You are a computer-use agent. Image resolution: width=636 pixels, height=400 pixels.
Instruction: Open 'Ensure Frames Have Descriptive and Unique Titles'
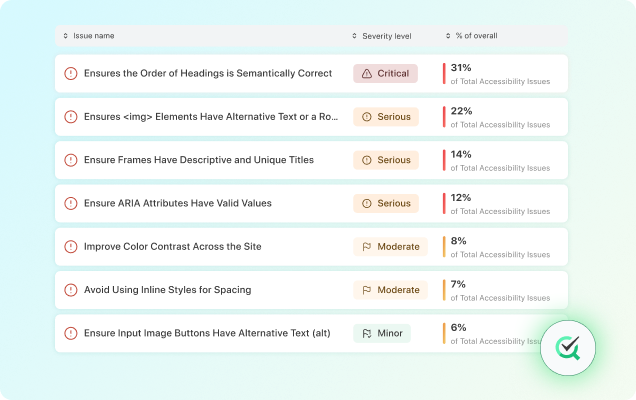point(198,160)
